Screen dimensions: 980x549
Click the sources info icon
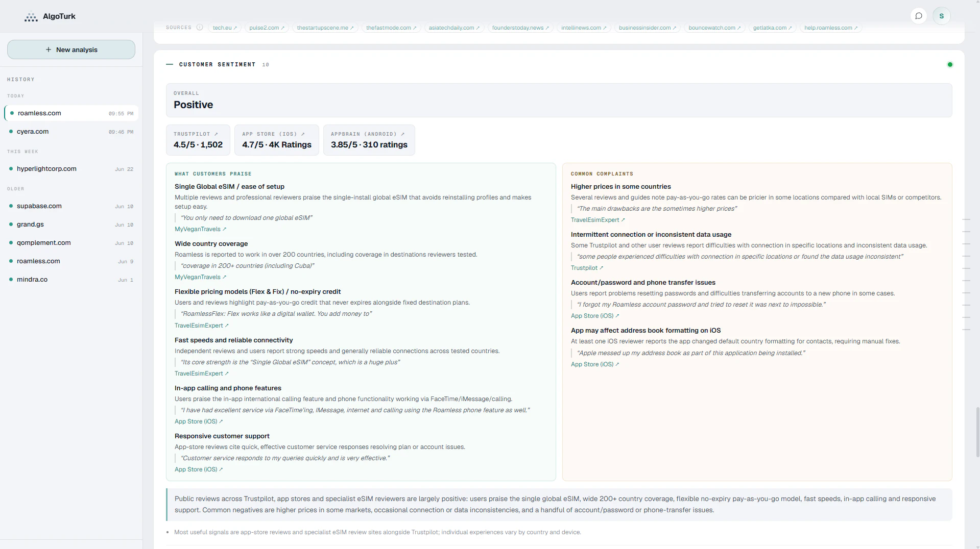[x=200, y=28]
